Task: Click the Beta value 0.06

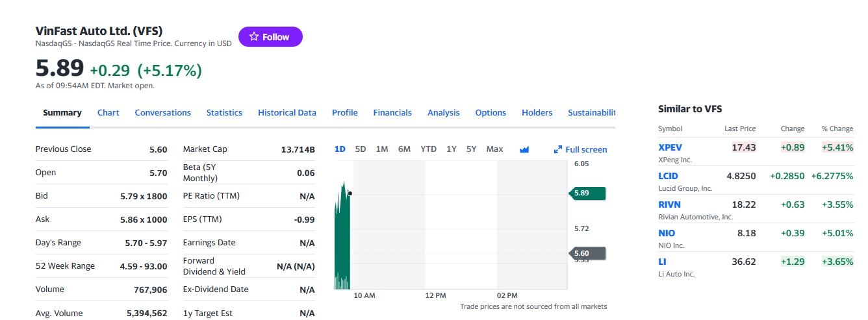Action: [305, 173]
